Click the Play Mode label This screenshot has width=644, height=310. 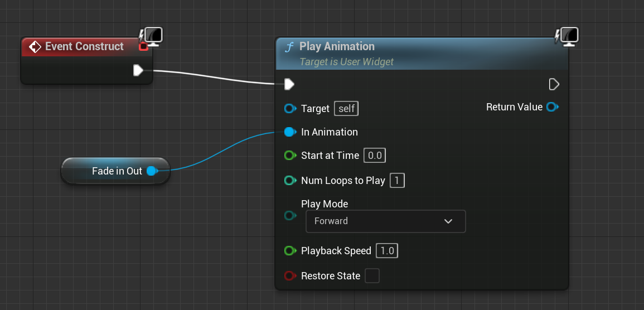pyautogui.click(x=325, y=204)
